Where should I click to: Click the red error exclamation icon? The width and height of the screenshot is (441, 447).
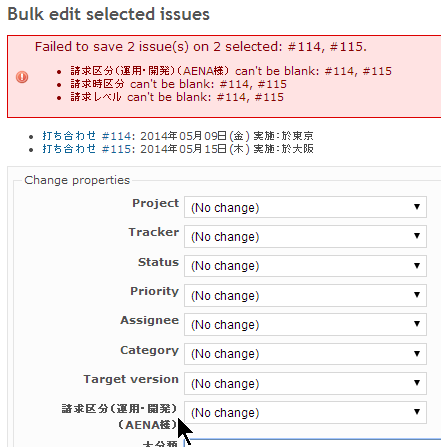pos(22,77)
